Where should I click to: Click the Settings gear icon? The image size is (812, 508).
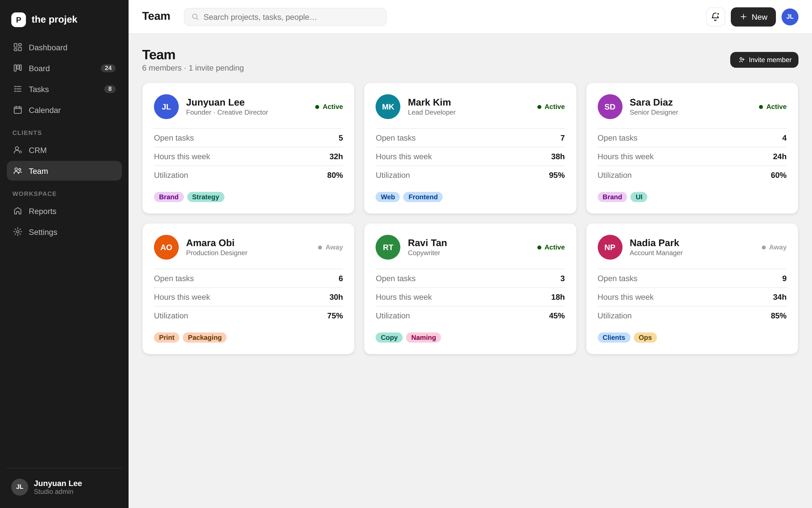18,232
